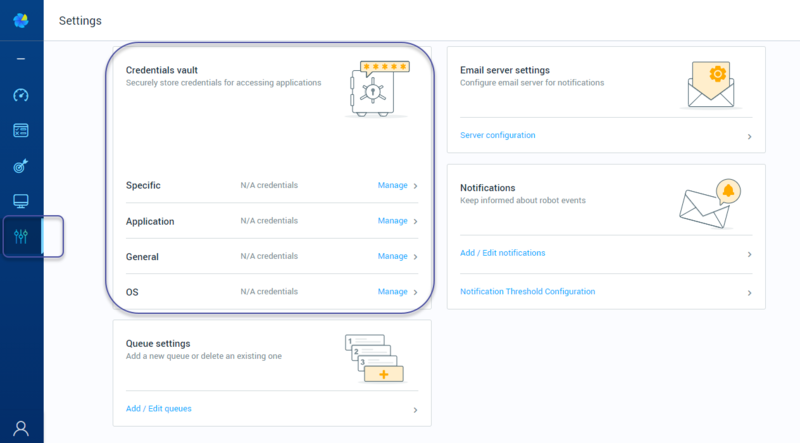Manage General credentials
The image size is (800, 443).
click(392, 257)
